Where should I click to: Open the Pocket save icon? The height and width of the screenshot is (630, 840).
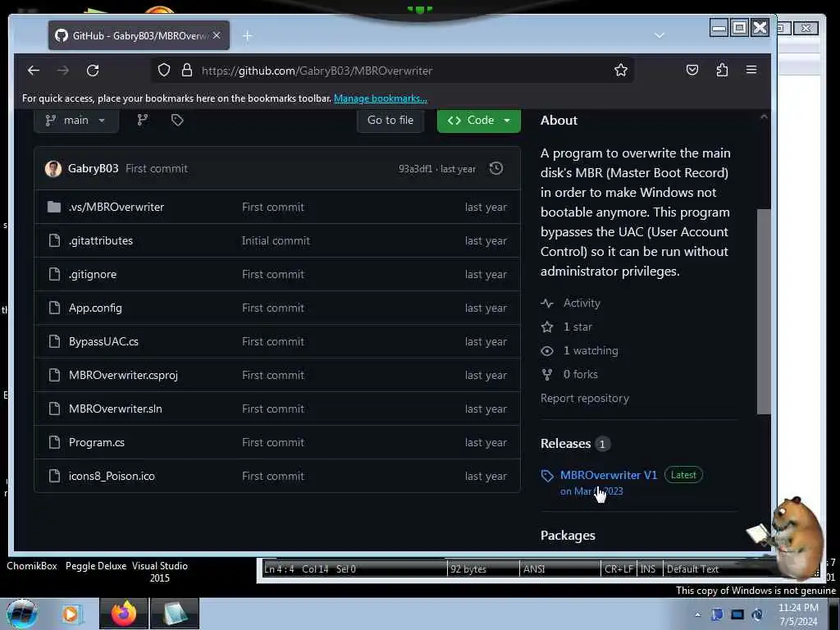(x=692, y=70)
